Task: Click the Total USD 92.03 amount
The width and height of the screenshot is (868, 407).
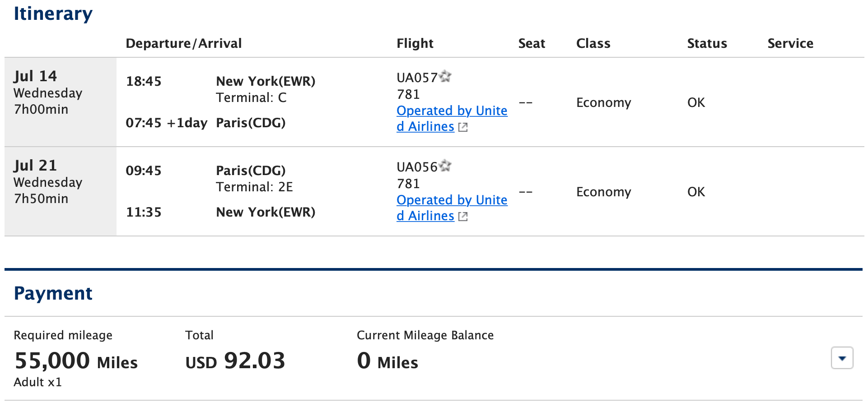Action: 235,360
